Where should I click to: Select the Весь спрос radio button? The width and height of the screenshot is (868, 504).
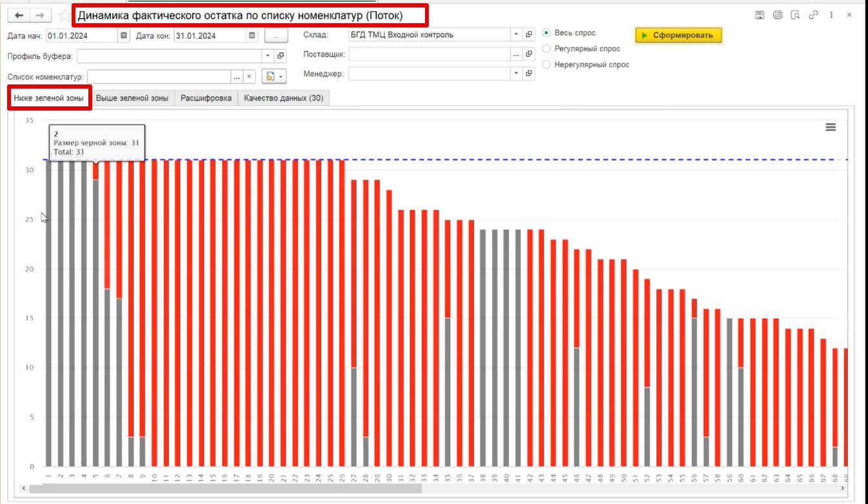tap(547, 33)
